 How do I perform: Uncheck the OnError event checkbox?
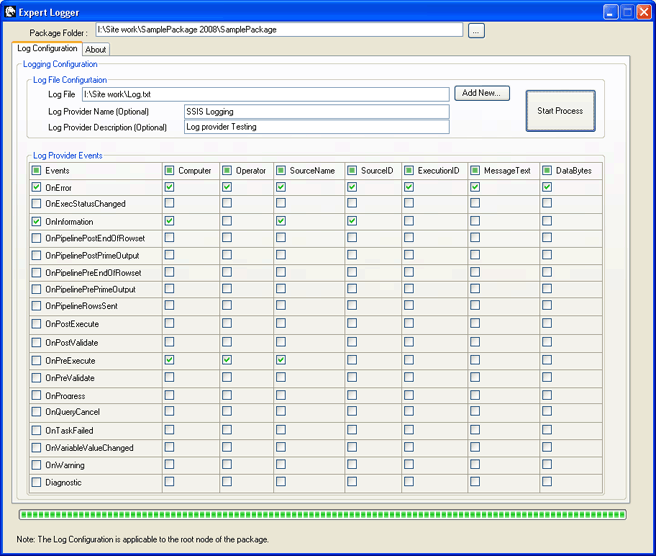pyautogui.click(x=37, y=187)
